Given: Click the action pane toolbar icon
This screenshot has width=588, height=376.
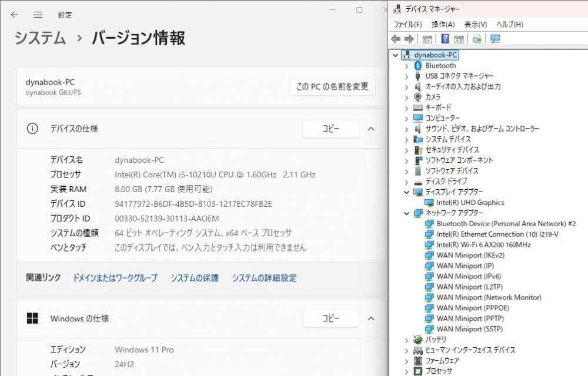Looking at the screenshot, I should click(x=459, y=39).
